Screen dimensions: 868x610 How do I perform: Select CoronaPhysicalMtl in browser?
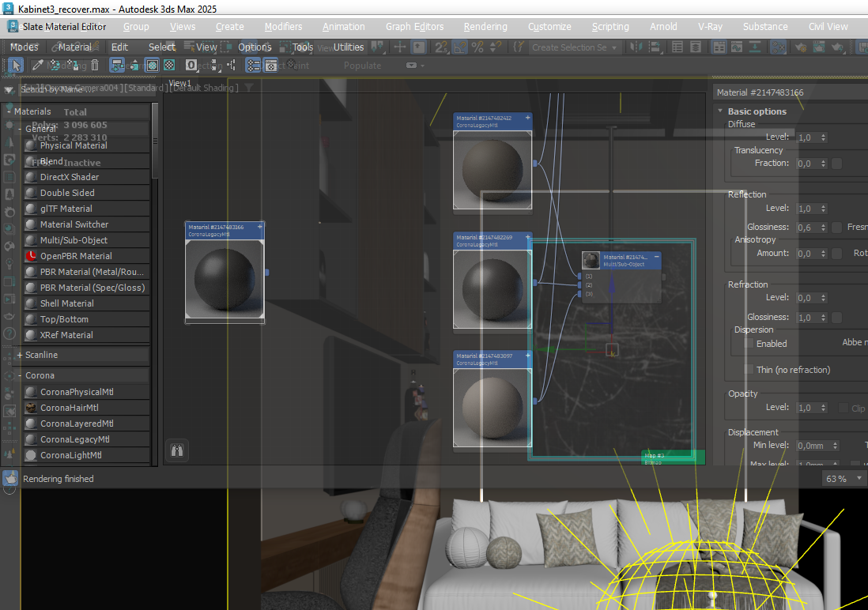86,391
